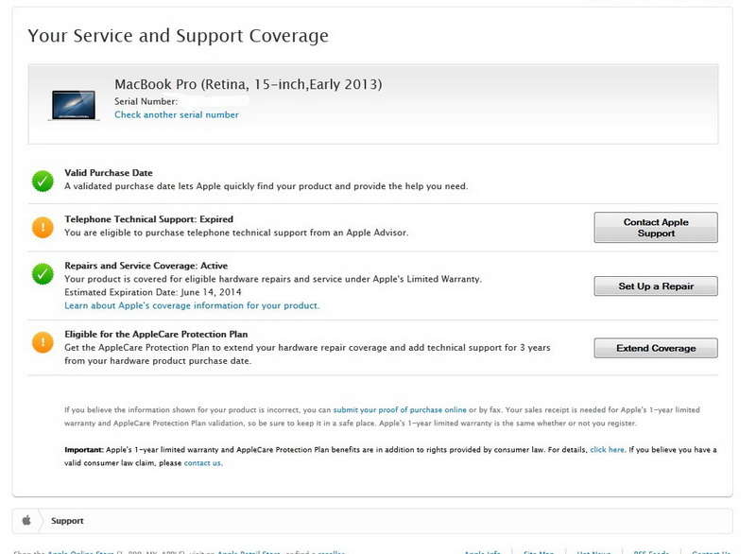Open Learn about Apple's coverage information link
756x554 pixels.
(x=192, y=306)
